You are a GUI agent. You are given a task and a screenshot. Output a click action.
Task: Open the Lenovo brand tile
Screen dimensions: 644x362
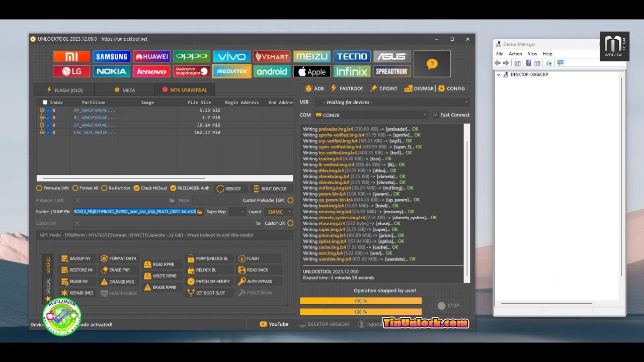tap(151, 71)
